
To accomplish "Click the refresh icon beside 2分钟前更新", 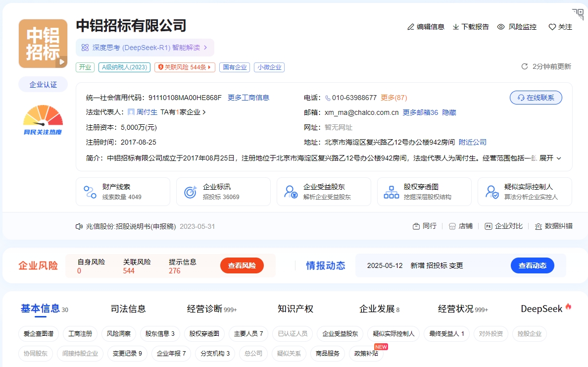I will (525, 66).
